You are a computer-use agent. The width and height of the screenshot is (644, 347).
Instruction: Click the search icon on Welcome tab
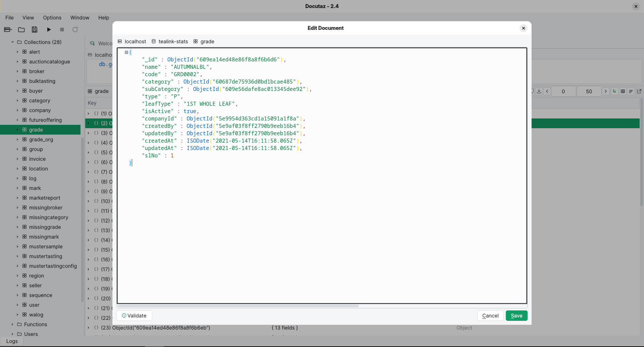(92, 43)
